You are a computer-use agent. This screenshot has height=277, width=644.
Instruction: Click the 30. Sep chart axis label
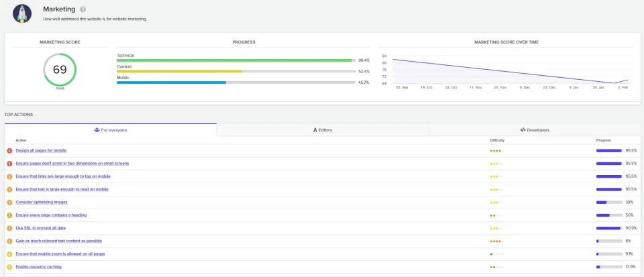tap(402, 88)
